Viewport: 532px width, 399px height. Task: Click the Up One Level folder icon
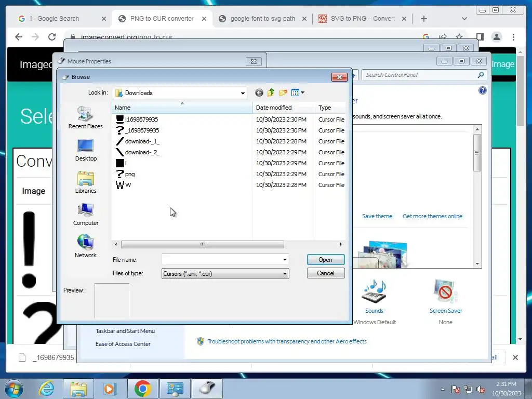tap(271, 92)
